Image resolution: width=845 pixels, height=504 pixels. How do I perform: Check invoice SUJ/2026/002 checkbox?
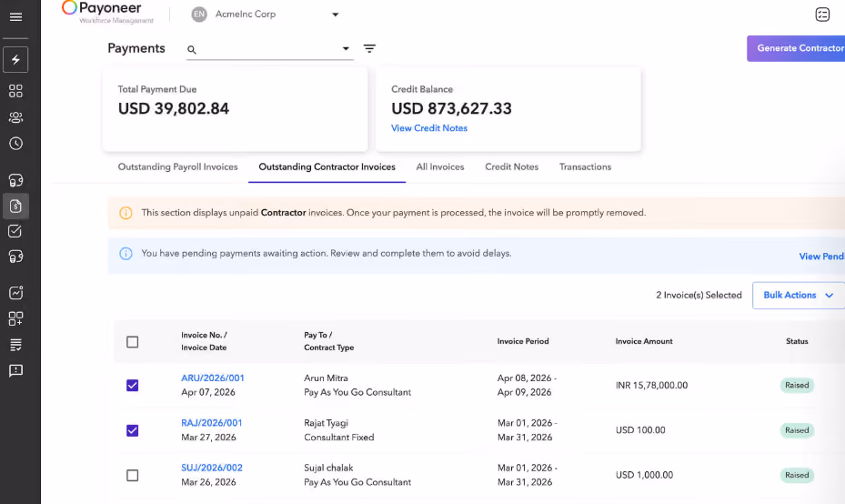click(x=132, y=475)
